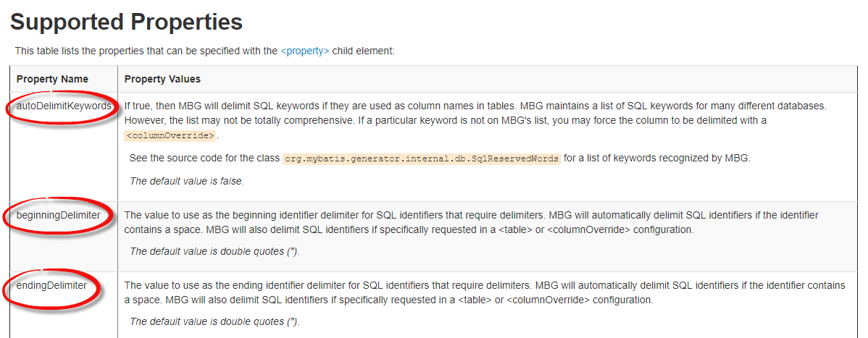Screen dimensions: 868x338
Task: Click the beginningDelimiter description paragraph
Action: [x=471, y=221]
